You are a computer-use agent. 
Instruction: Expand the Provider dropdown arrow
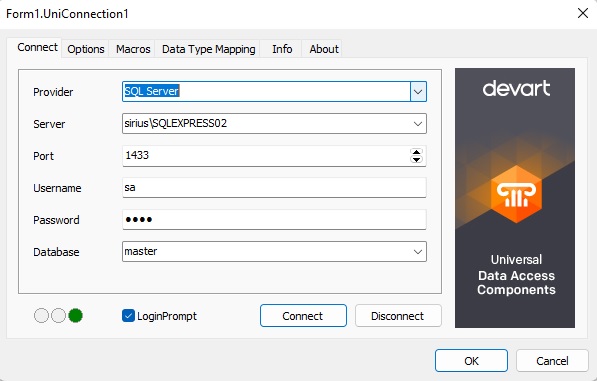(x=418, y=92)
